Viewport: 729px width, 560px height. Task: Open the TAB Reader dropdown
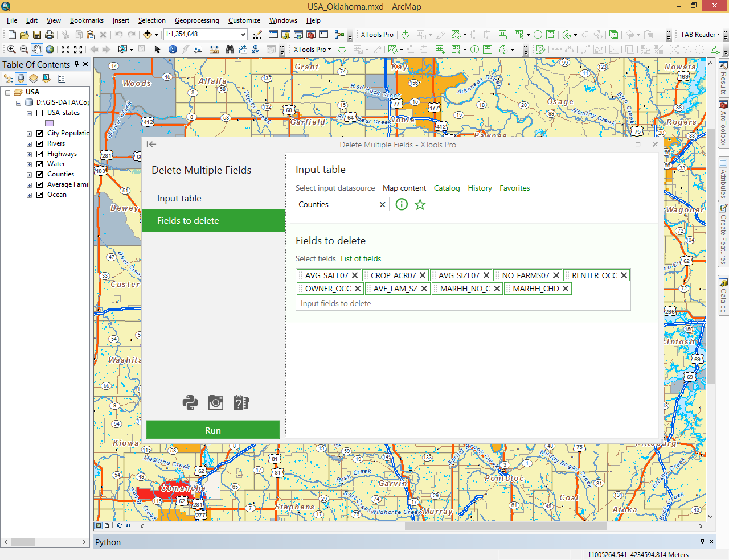click(x=700, y=35)
